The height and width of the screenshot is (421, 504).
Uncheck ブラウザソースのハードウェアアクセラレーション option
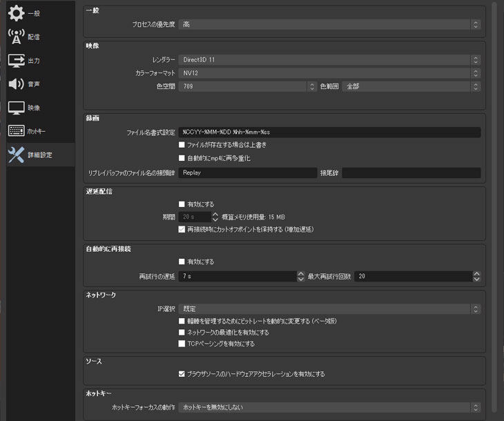[182, 374]
